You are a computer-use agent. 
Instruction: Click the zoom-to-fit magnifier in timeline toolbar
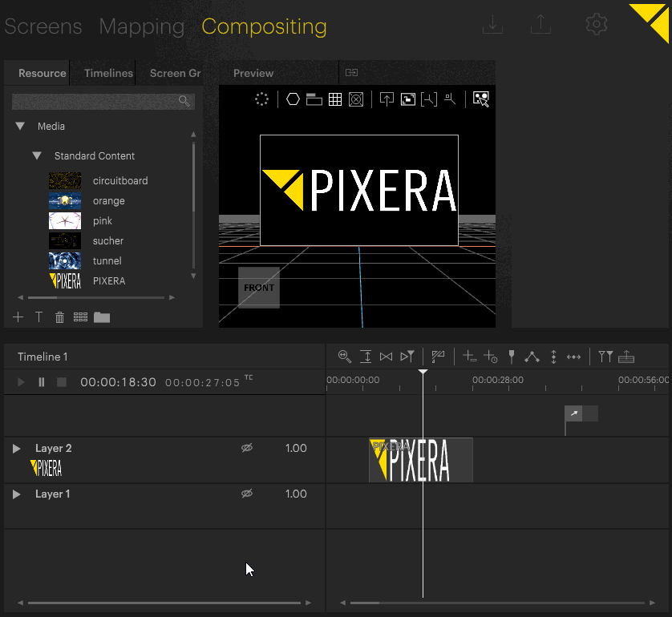tap(345, 357)
